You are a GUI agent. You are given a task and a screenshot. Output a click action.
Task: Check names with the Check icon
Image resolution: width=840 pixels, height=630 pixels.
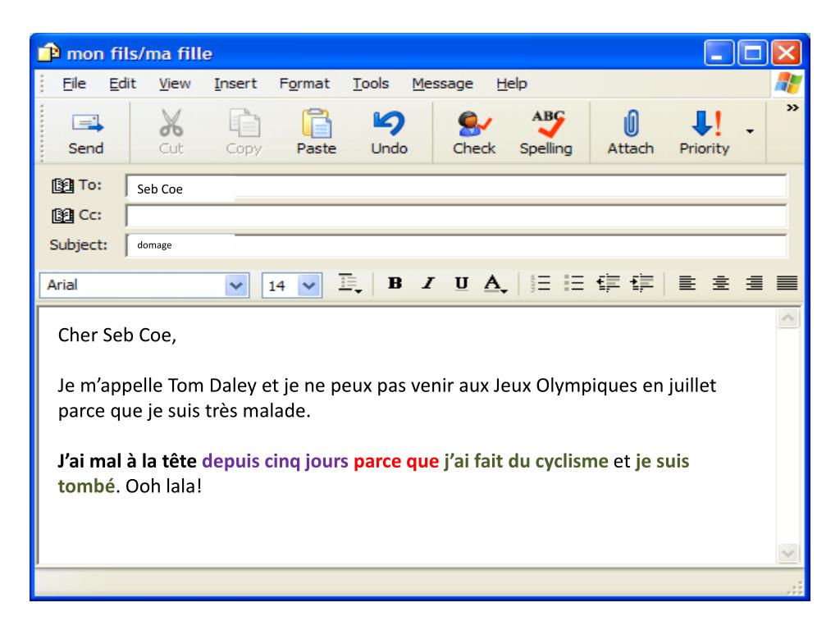pos(474,124)
